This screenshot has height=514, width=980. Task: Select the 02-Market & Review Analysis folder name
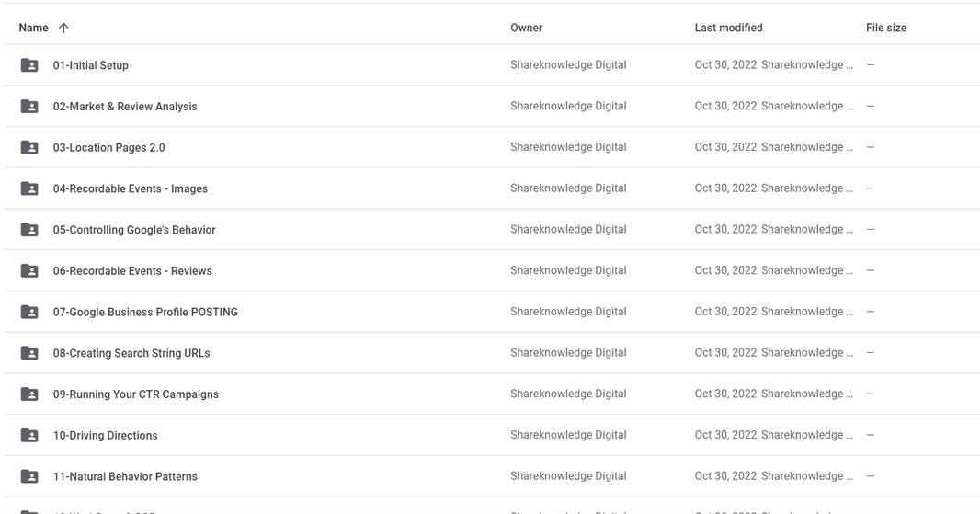click(x=125, y=107)
